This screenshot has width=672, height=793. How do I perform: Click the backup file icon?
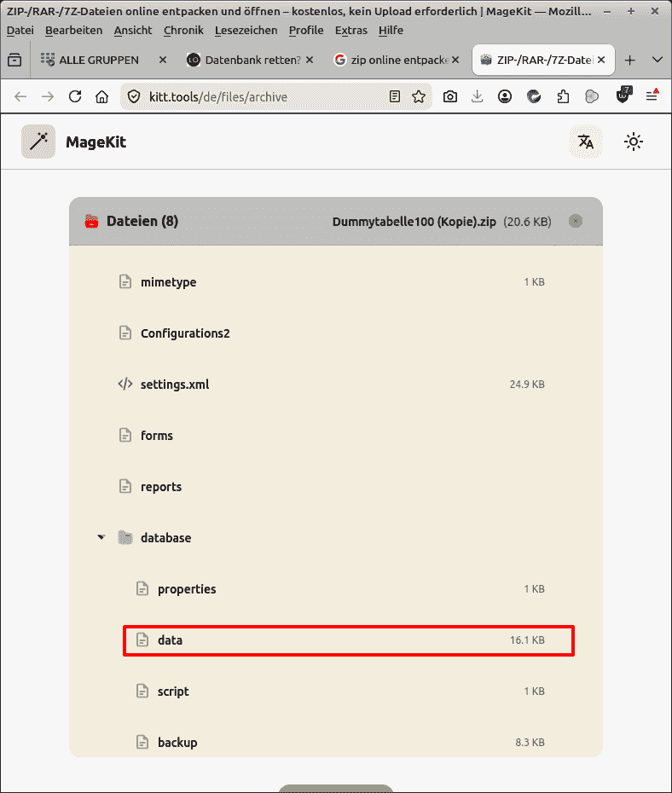pos(143,743)
